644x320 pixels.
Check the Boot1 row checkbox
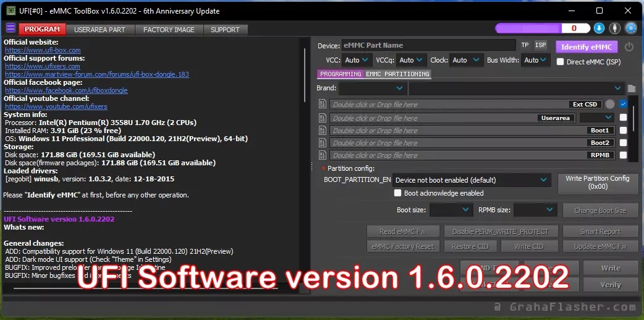pyautogui.click(x=624, y=131)
